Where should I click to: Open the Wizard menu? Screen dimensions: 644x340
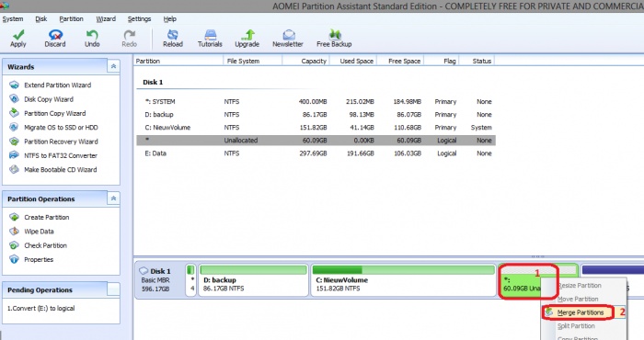coord(106,19)
